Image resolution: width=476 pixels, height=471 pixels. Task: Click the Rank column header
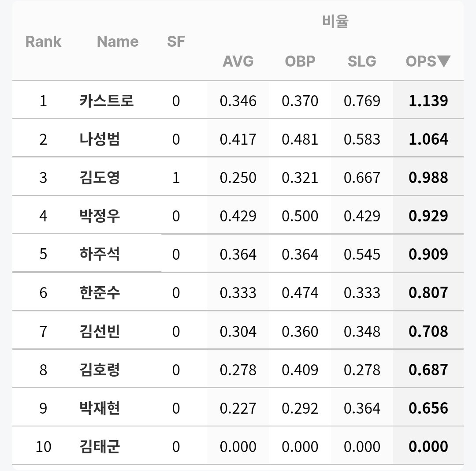[43, 41]
